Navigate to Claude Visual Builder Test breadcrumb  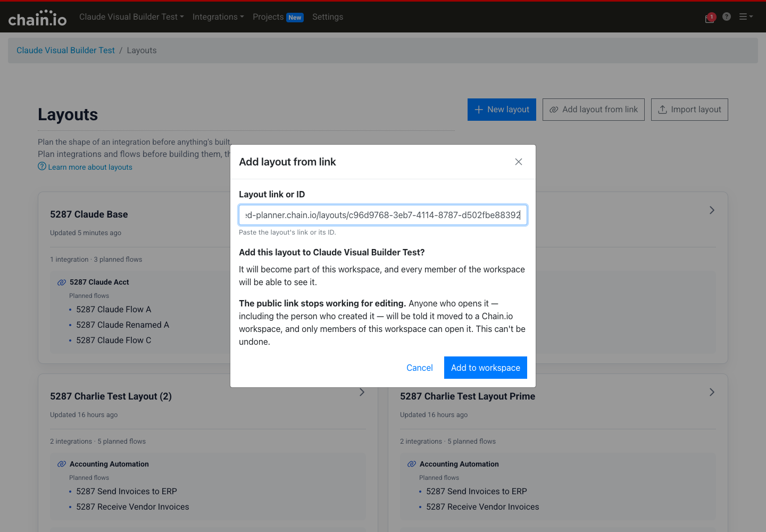[65, 51]
